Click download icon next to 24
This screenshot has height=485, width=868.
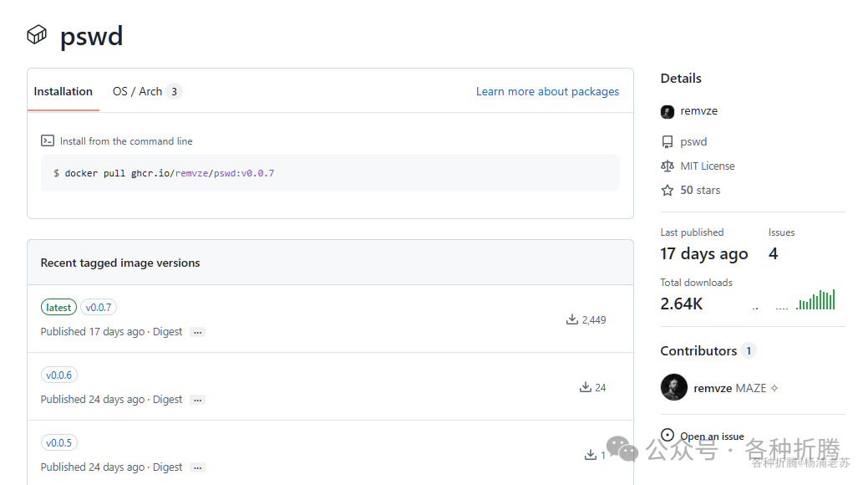click(x=585, y=387)
